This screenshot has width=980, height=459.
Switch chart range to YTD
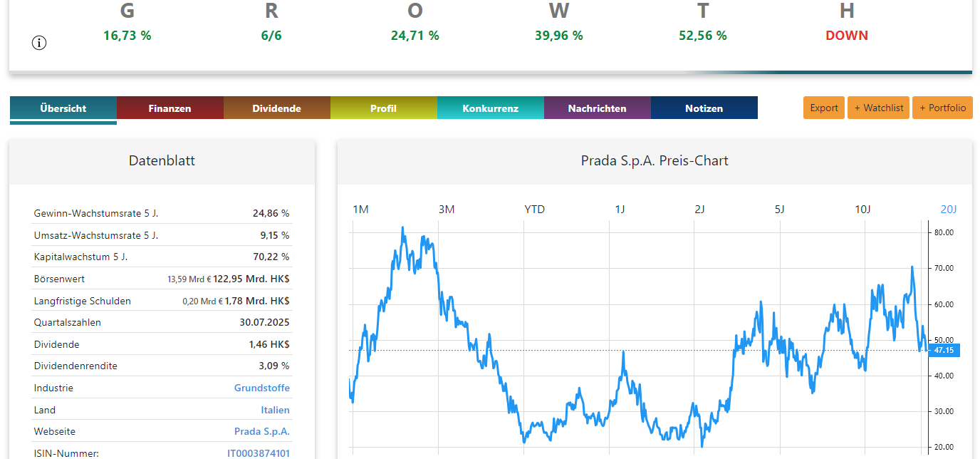point(534,209)
